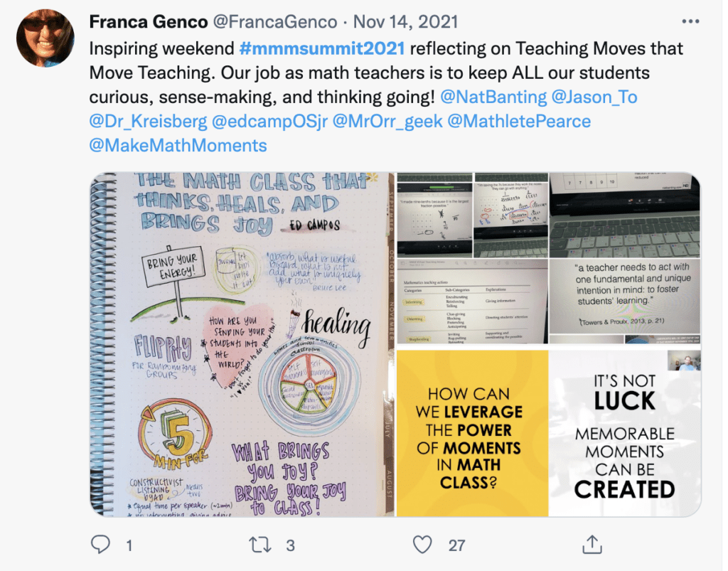
Task: Open the three-dot more options menu
Action: (690, 21)
